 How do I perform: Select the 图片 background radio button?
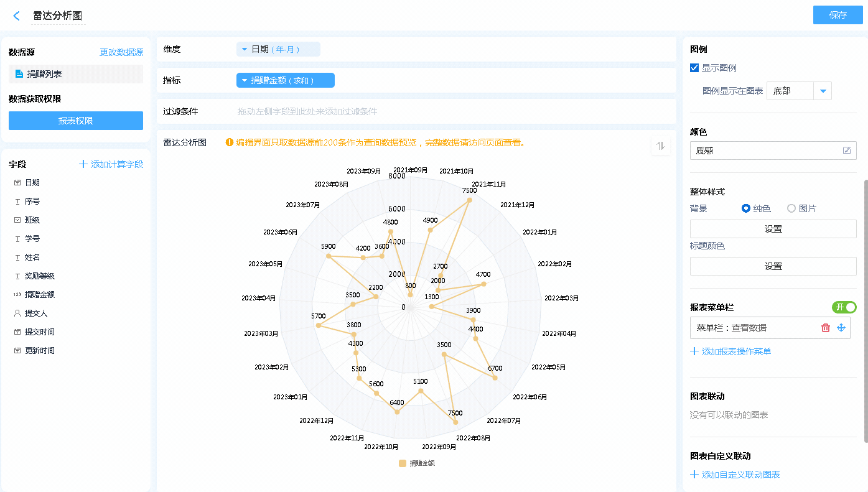click(x=791, y=208)
